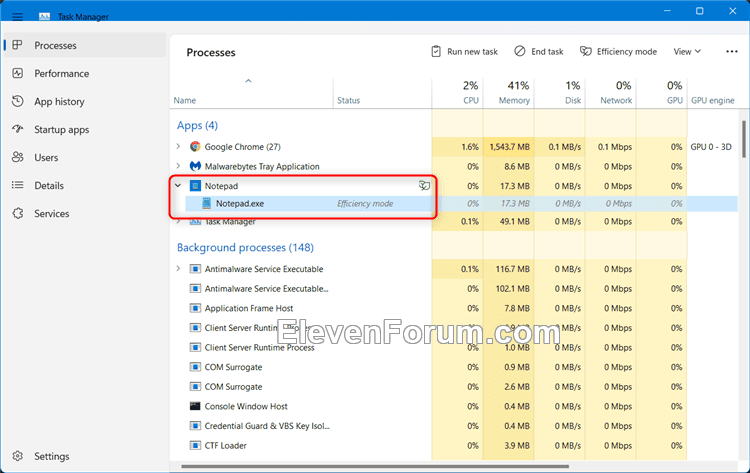Image resolution: width=750 pixels, height=473 pixels.
Task: Click the Task Manager title bar icon
Action: point(44,17)
